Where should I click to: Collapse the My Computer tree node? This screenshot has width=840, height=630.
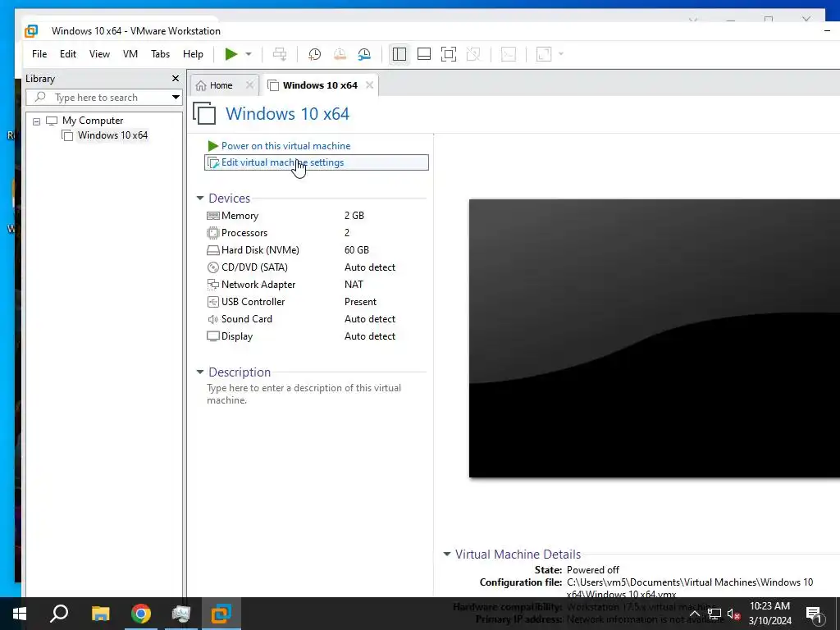(x=36, y=121)
